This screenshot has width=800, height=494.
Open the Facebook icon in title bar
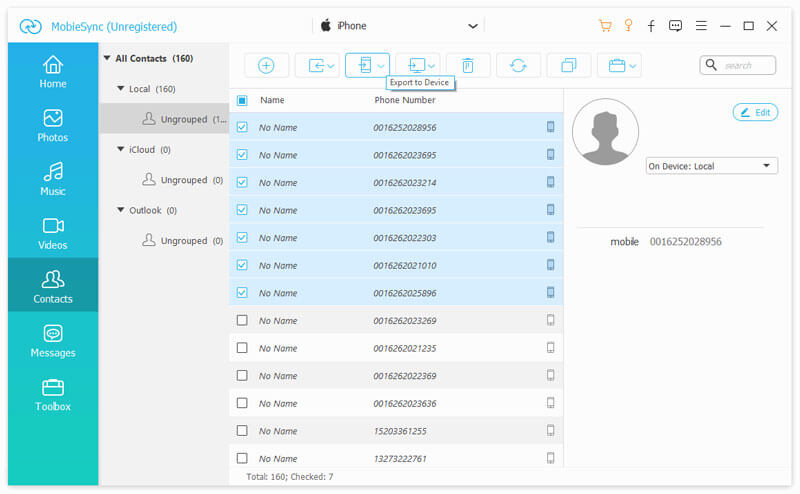tap(651, 26)
